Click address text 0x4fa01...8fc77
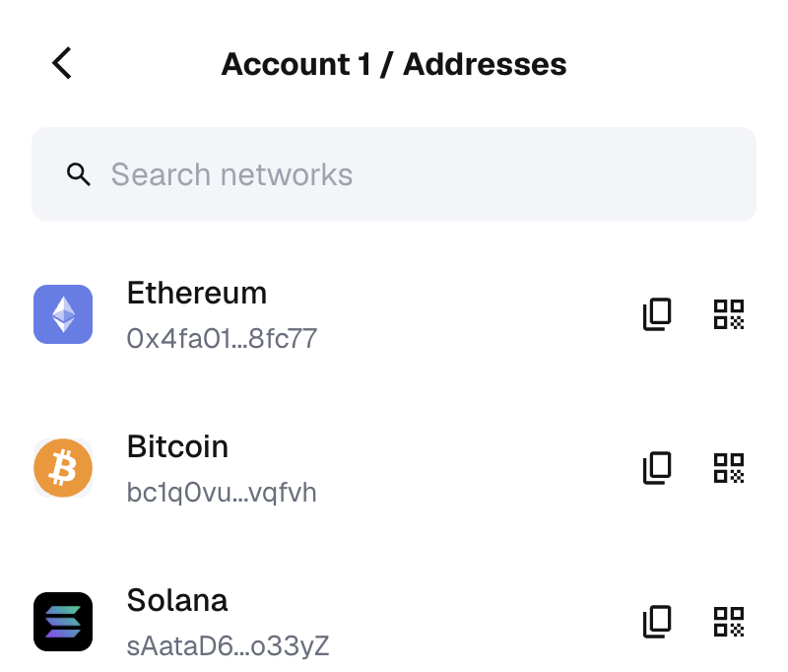Viewport: 788px width, 672px height. (x=222, y=339)
